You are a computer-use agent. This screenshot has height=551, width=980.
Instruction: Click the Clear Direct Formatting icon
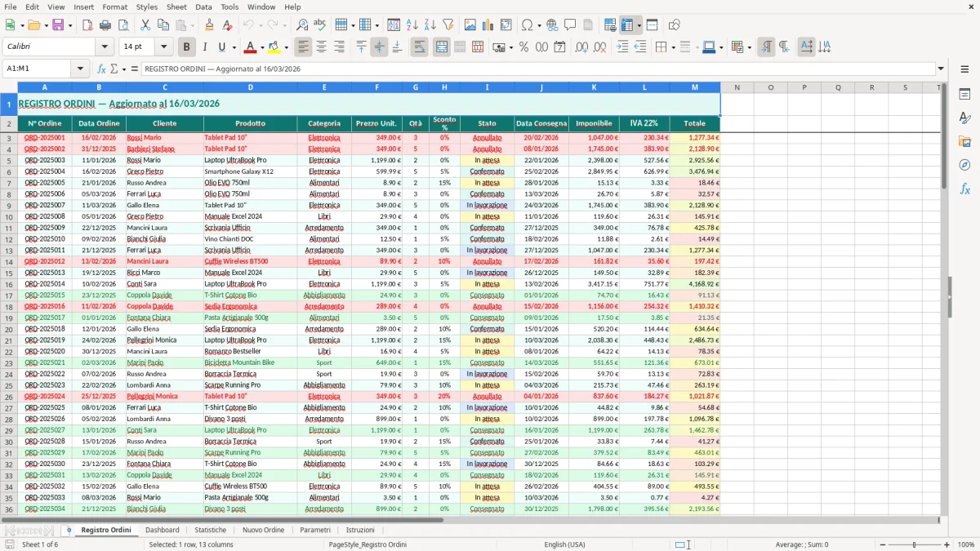click(227, 25)
